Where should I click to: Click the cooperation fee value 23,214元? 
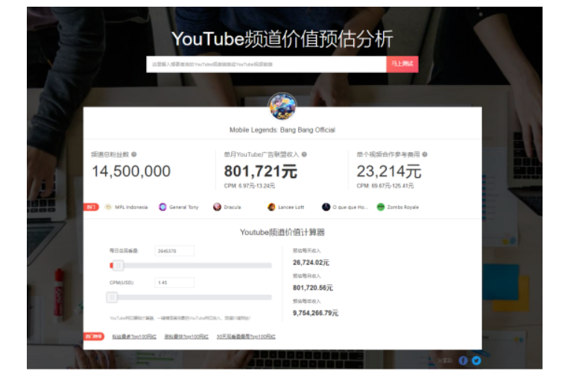389,171
